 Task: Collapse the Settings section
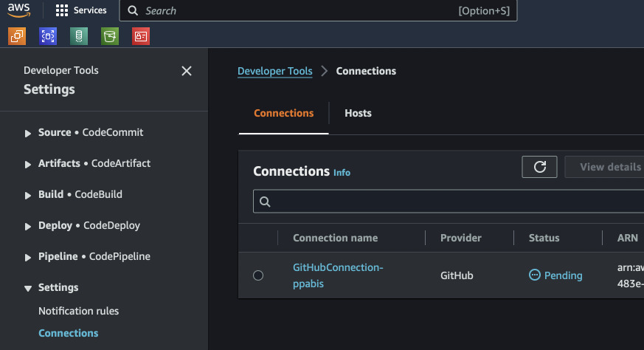[27, 288]
